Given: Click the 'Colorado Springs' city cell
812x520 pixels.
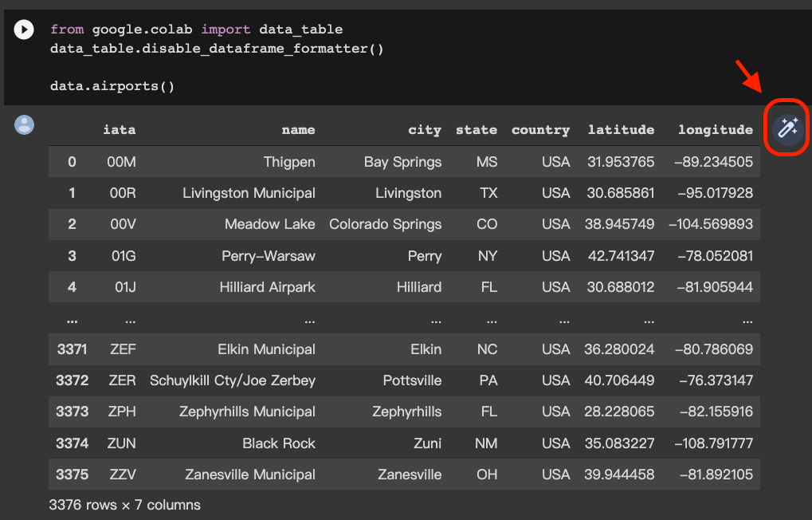Looking at the screenshot, I should pos(385,224).
